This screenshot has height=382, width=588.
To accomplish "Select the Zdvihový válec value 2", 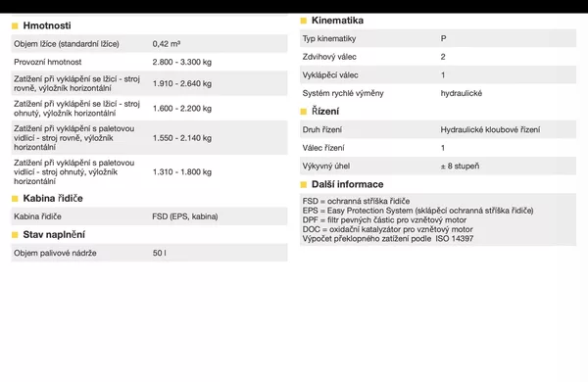I will click(x=443, y=57).
